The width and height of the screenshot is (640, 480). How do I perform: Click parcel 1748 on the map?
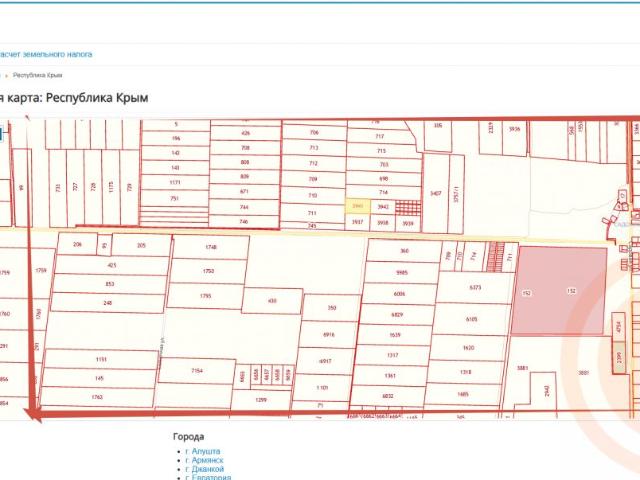pos(211,247)
